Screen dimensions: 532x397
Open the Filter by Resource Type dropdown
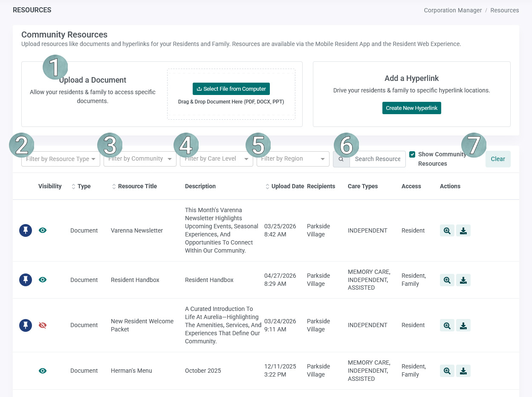click(61, 159)
